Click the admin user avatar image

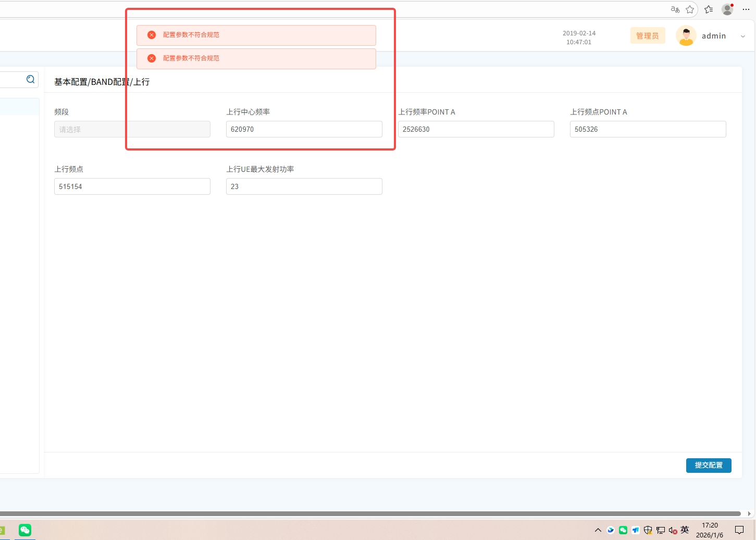(x=686, y=36)
